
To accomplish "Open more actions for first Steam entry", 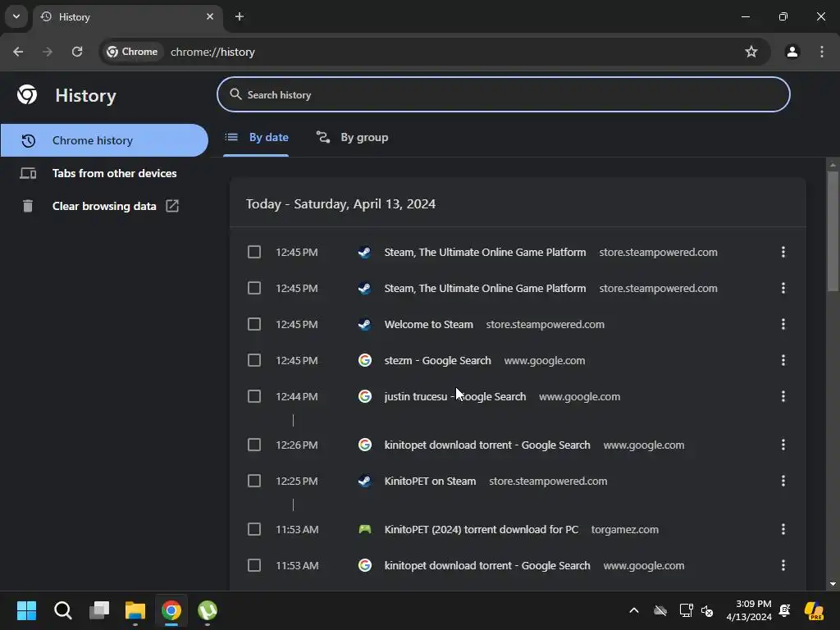I will [x=783, y=253].
